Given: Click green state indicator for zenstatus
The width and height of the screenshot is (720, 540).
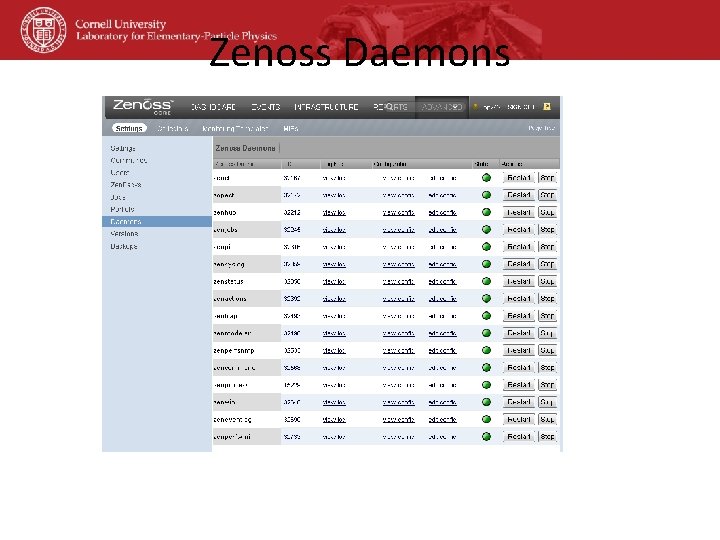Looking at the screenshot, I should [486, 281].
